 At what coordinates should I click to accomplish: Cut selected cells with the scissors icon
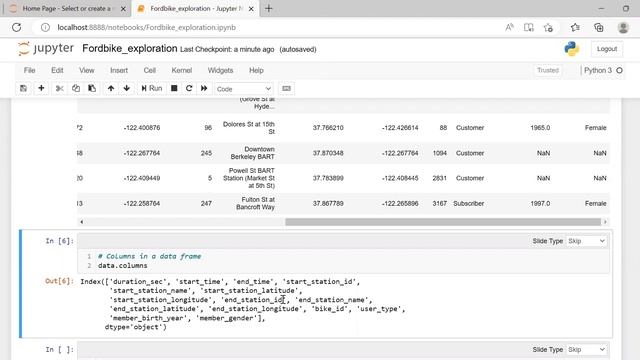60,88
